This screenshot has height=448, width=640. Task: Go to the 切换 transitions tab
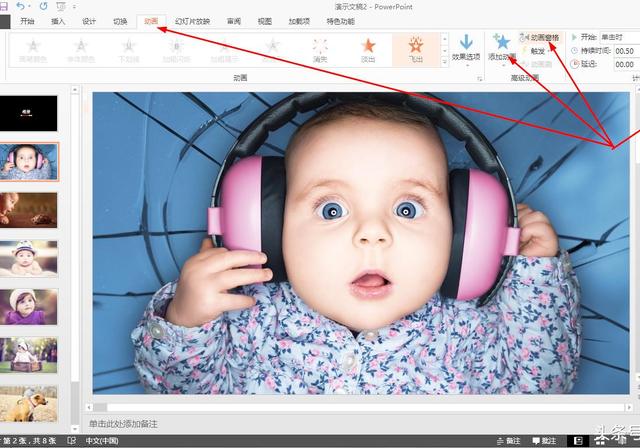tap(120, 21)
